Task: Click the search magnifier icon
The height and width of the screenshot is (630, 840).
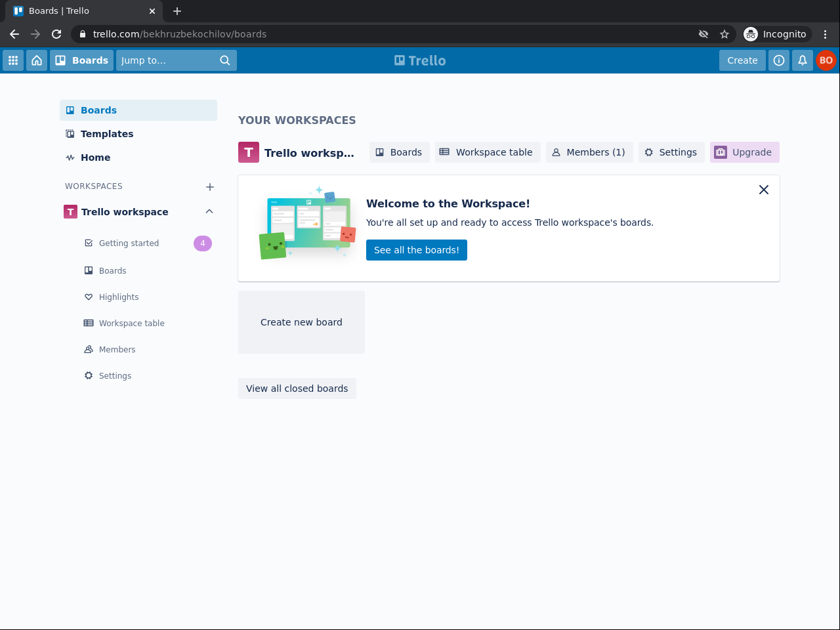Action: coord(225,60)
